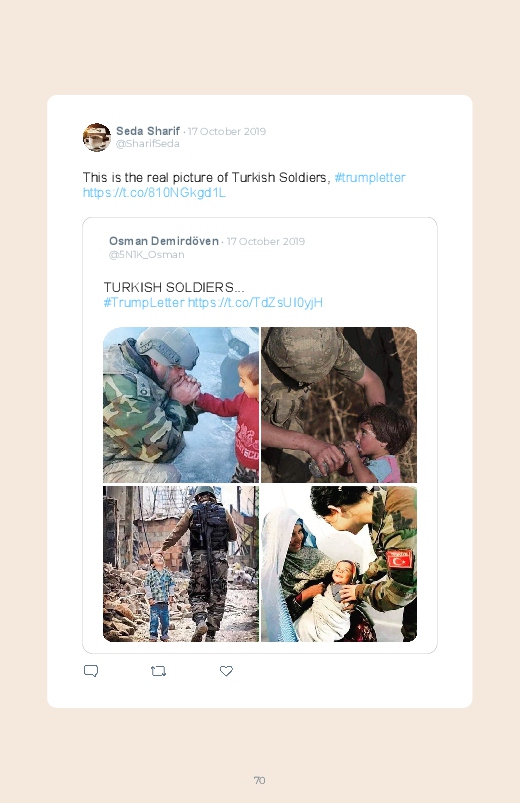Open the t.co/TdZsUI0yjH link
Image resolution: width=520 pixels, height=803 pixels.
pyautogui.click(x=255, y=302)
